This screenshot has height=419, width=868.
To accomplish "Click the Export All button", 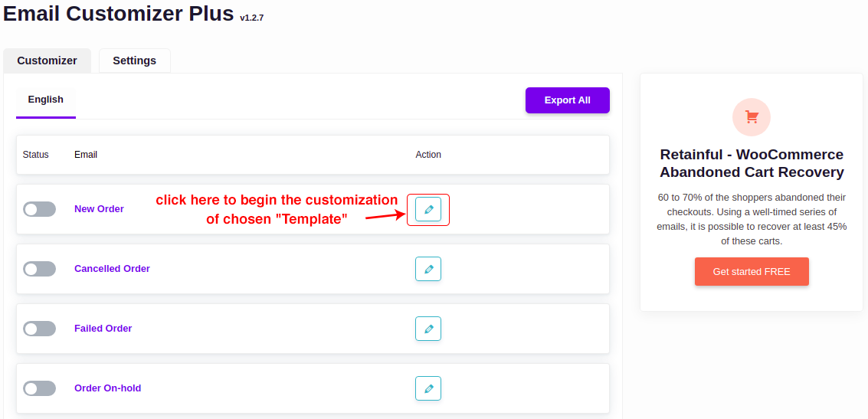I will [567, 100].
